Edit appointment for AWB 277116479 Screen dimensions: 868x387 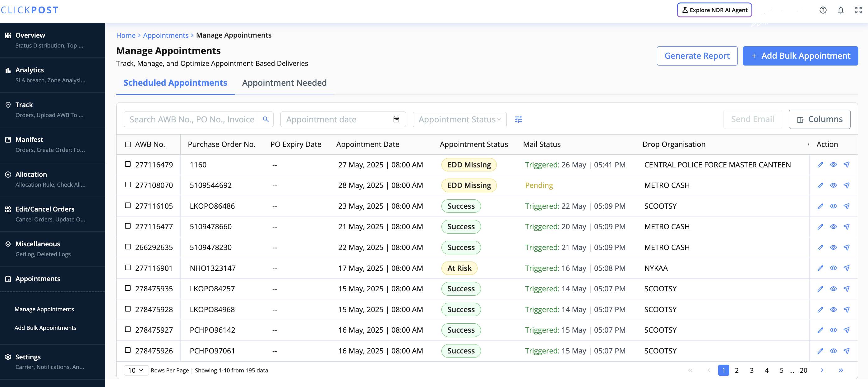[820, 165]
